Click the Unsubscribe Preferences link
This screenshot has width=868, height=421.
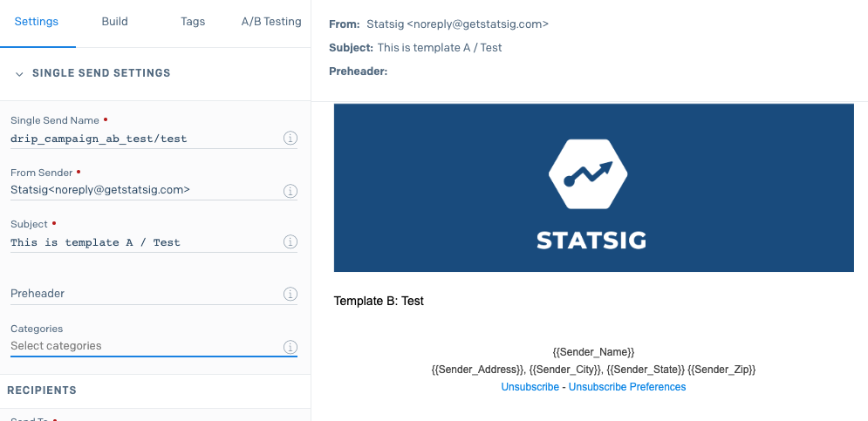[627, 387]
